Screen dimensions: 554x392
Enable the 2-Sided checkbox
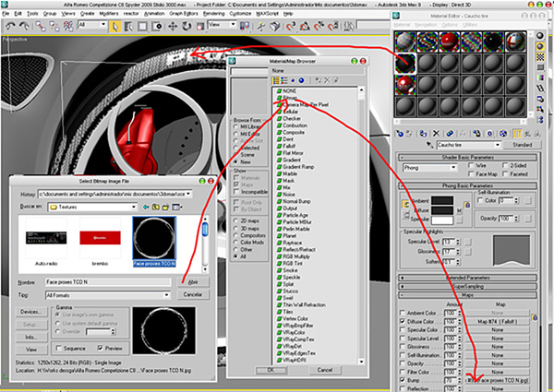click(505, 165)
